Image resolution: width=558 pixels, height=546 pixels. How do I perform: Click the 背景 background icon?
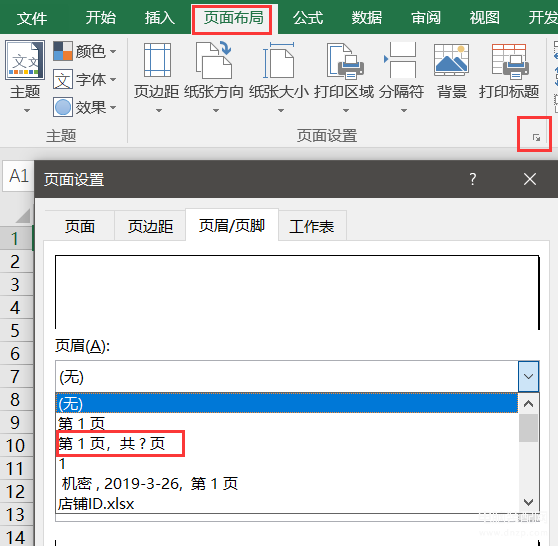[x=451, y=60]
